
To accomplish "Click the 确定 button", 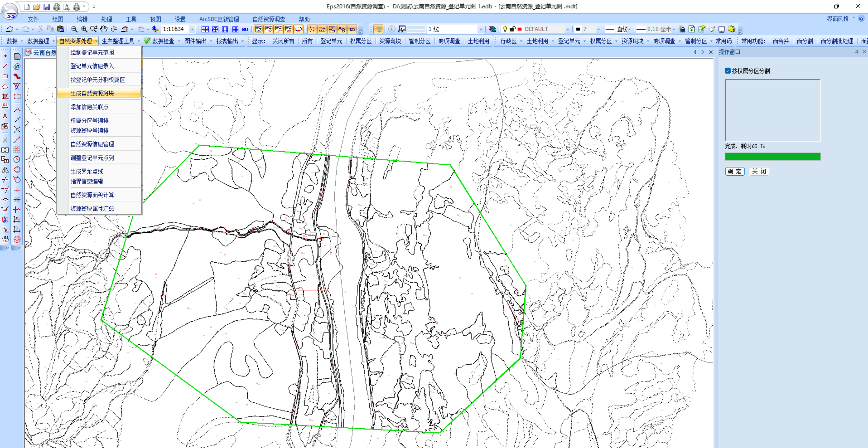I will (735, 171).
